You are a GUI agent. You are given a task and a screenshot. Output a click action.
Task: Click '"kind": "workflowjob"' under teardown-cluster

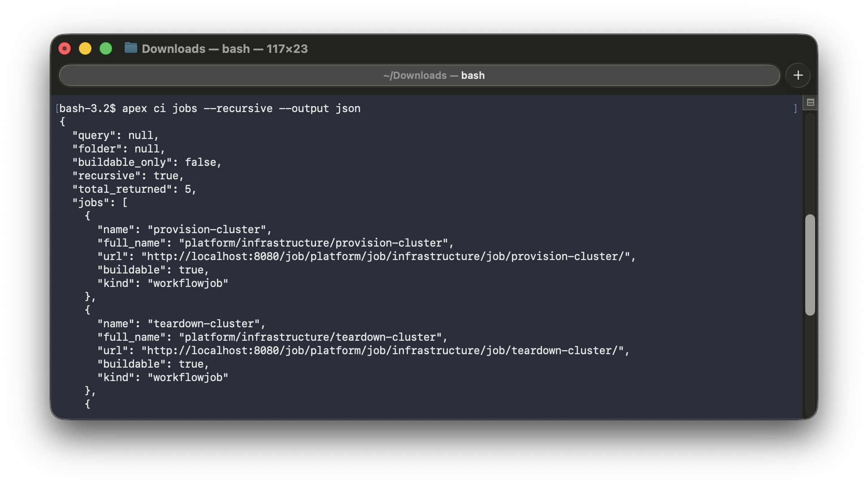click(x=162, y=378)
